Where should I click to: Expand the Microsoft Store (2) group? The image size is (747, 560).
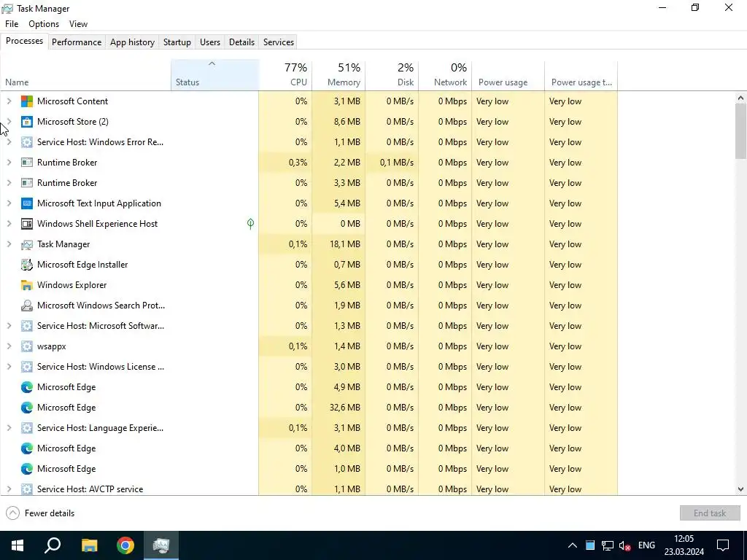9,122
